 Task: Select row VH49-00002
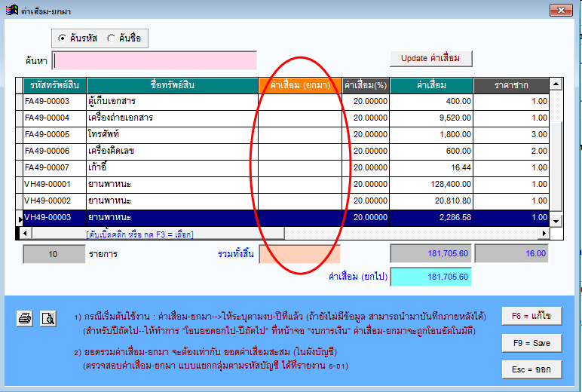tap(286, 201)
